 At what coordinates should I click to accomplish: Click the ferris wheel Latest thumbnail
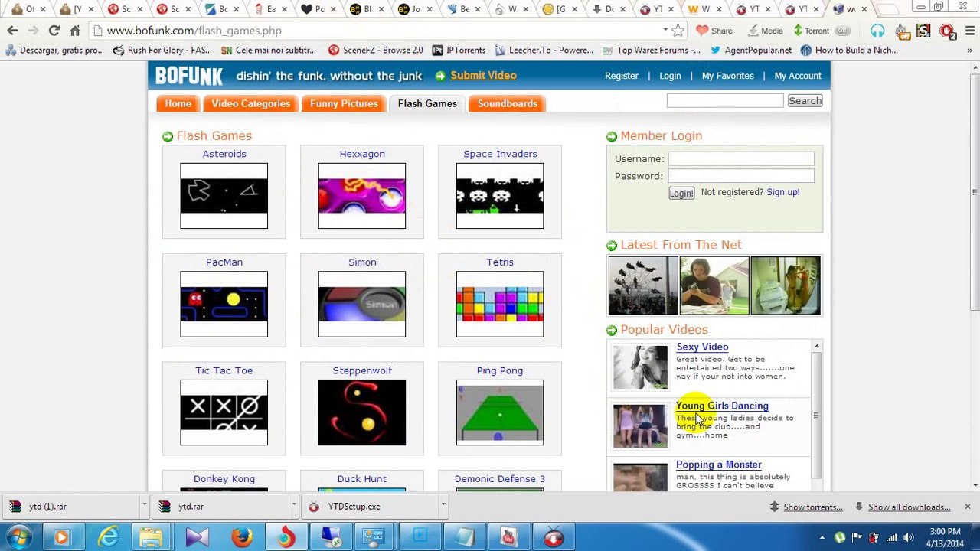click(642, 285)
